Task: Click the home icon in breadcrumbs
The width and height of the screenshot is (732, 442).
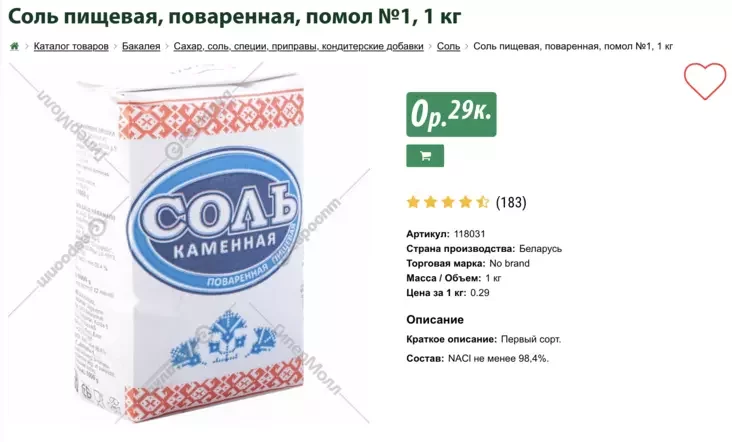Action: click(14, 46)
